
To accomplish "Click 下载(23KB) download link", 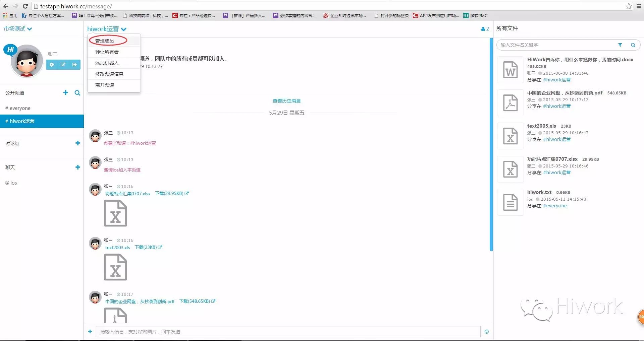I will click(148, 247).
